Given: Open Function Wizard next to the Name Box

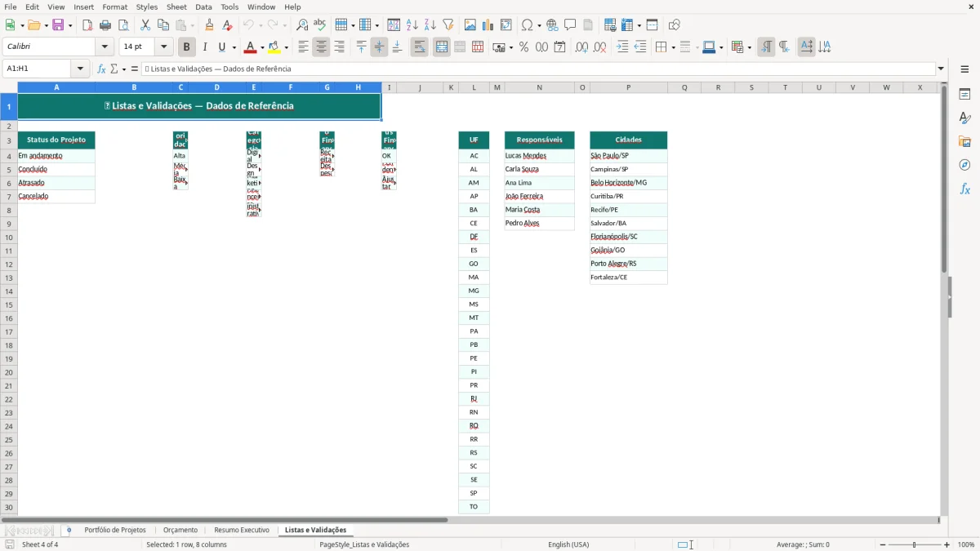Looking at the screenshot, I should coord(102,69).
